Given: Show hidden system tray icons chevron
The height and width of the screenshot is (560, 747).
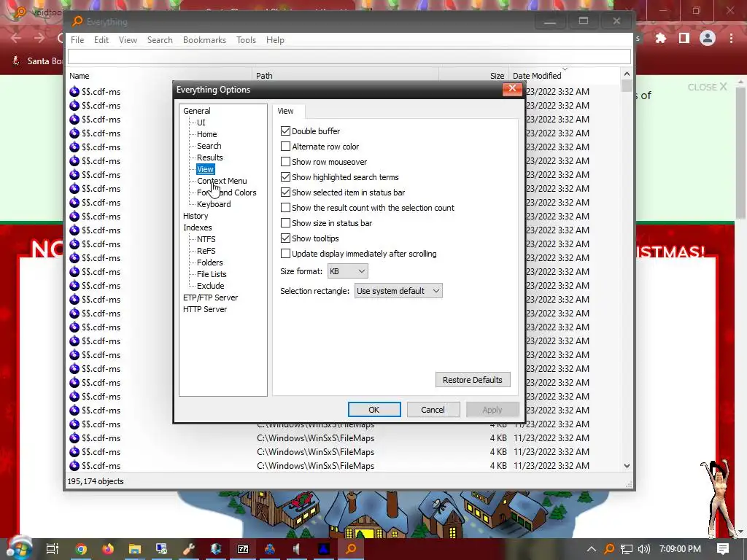Looking at the screenshot, I should click(x=591, y=549).
